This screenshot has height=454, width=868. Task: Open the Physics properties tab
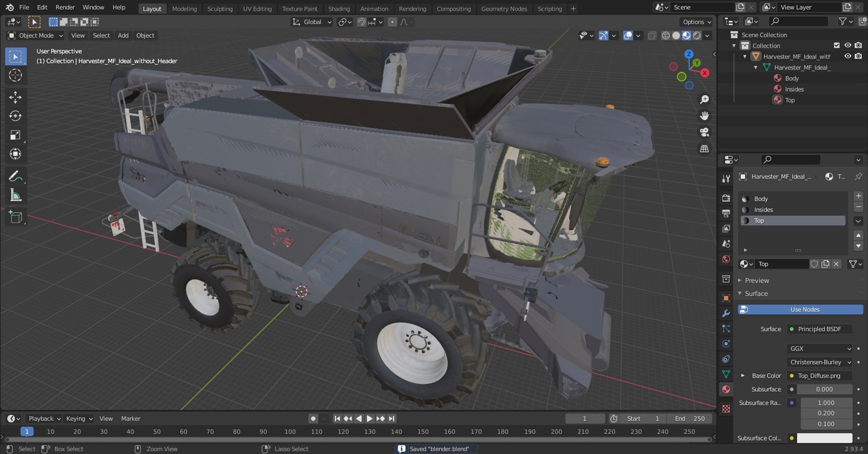tap(726, 344)
